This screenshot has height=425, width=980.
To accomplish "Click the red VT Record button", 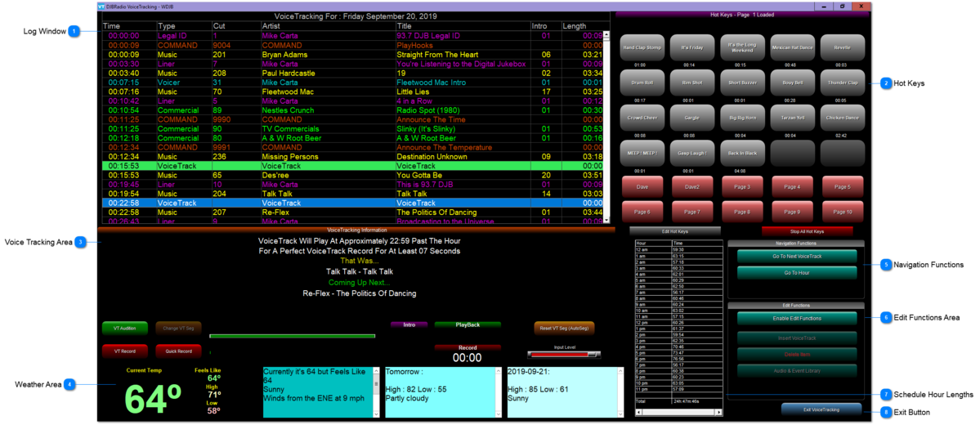I will pos(125,351).
